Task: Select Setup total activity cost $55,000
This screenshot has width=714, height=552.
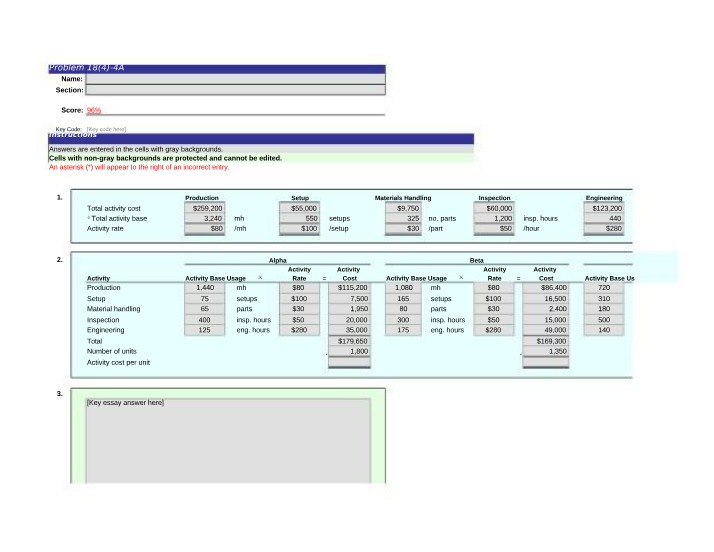Action: (x=299, y=208)
